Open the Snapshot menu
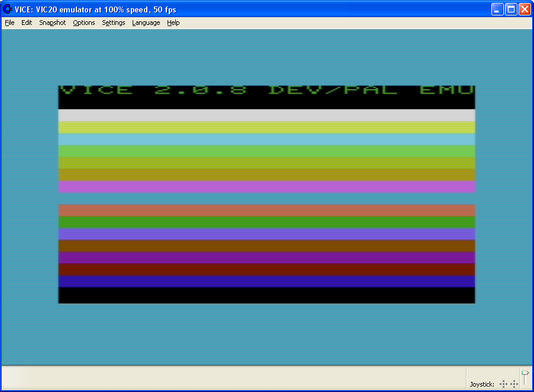Image resolution: width=534 pixels, height=392 pixels. coord(53,23)
